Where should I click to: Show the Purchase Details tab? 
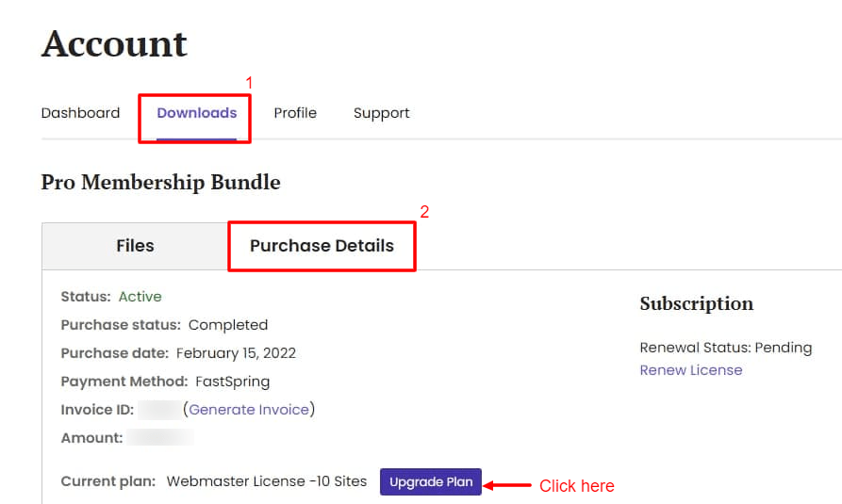pyautogui.click(x=322, y=246)
